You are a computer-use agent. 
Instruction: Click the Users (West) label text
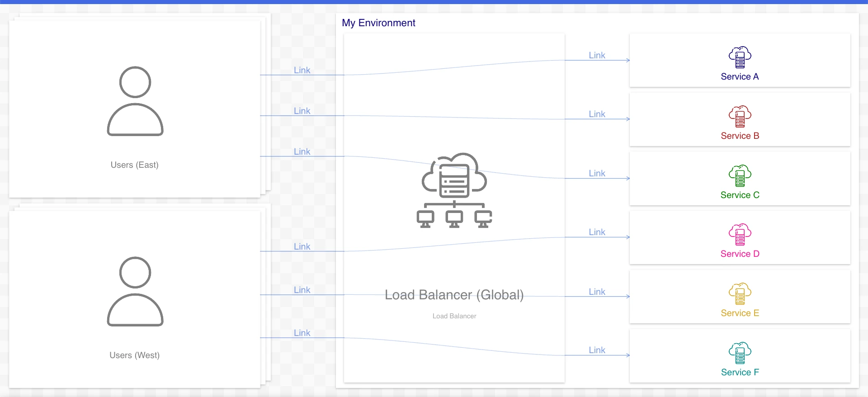(x=135, y=355)
